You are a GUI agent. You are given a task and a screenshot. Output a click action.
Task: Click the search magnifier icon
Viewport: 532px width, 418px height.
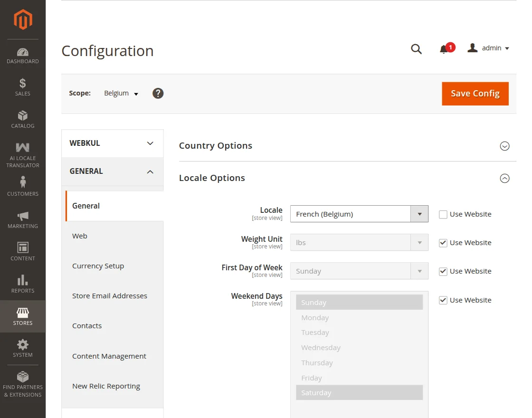(416, 49)
